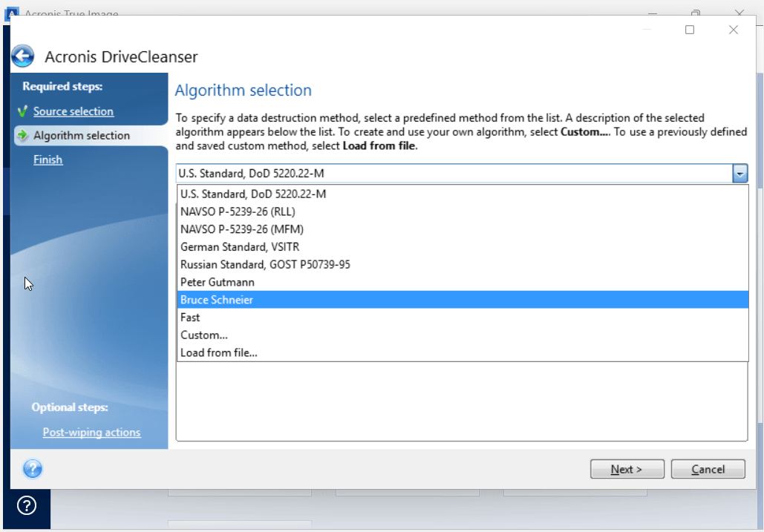The width and height of the screenshot is (764, 532).
Task: Jump to the Finish step
Action: click(x=48, y=160)
